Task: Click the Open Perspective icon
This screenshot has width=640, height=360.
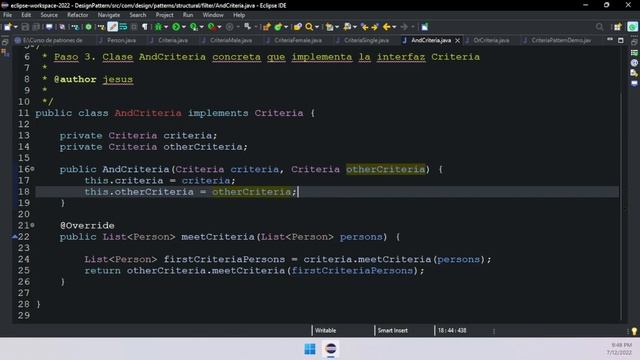Action: click(617, 27)
